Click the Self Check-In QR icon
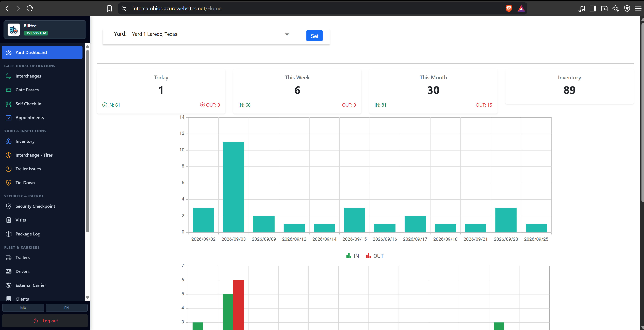The height and width of the screenshot is (330, 644). point(8,104)
